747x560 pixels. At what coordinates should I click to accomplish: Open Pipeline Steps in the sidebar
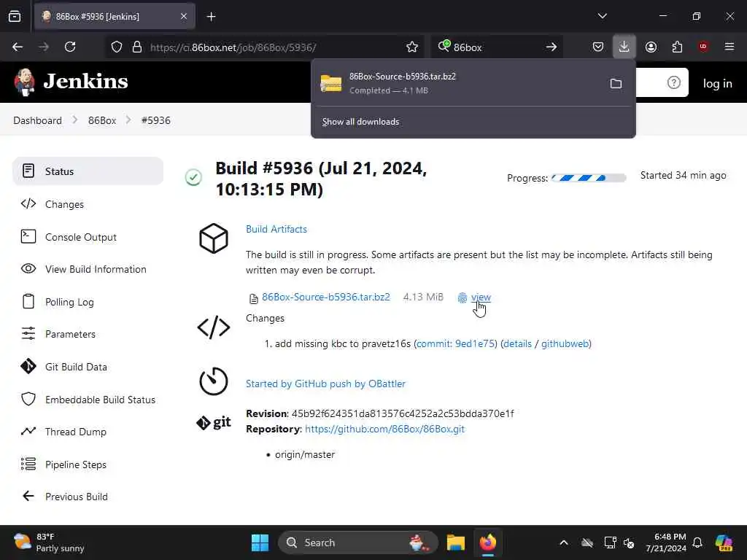(x=88, y=464)
